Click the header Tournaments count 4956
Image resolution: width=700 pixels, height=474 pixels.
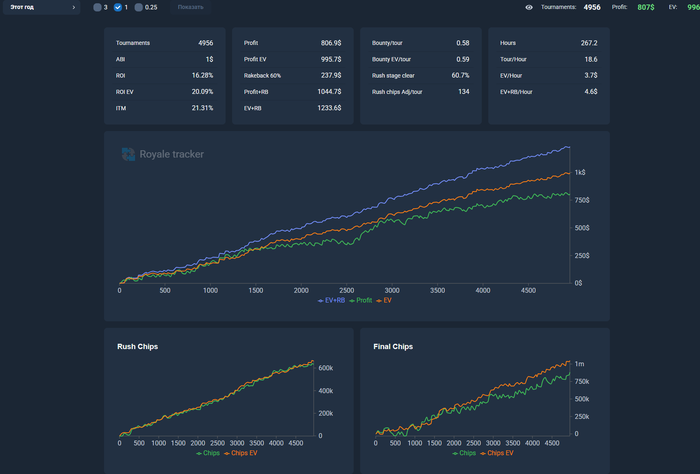(592, 7)
